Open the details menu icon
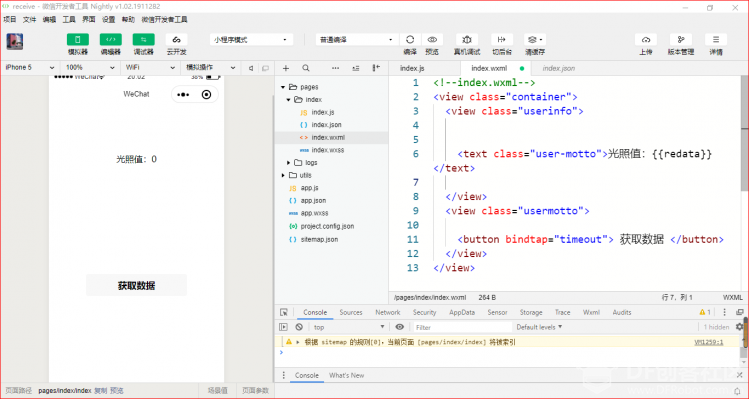Screen dimensions: 749x399 pyautogui.click(x=716, y=40)
